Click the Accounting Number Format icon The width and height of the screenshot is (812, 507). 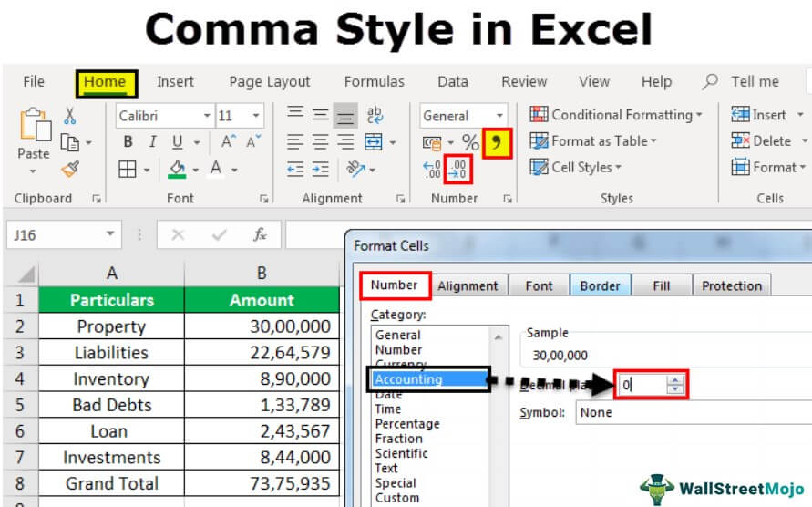432,142
